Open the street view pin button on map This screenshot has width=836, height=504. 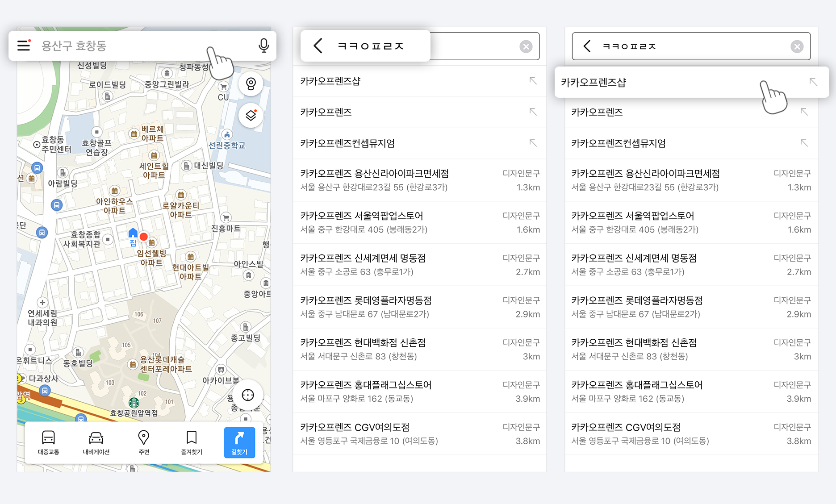coord(251,83)
